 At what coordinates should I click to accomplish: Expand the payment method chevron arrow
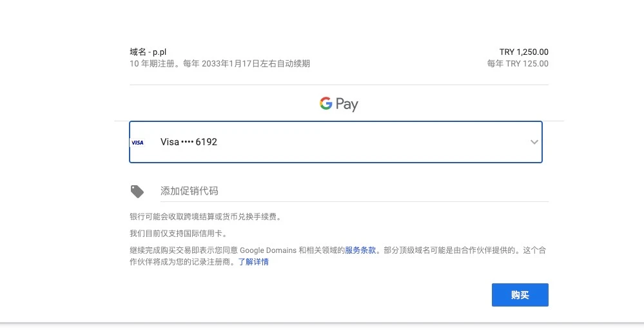(534, 142)
